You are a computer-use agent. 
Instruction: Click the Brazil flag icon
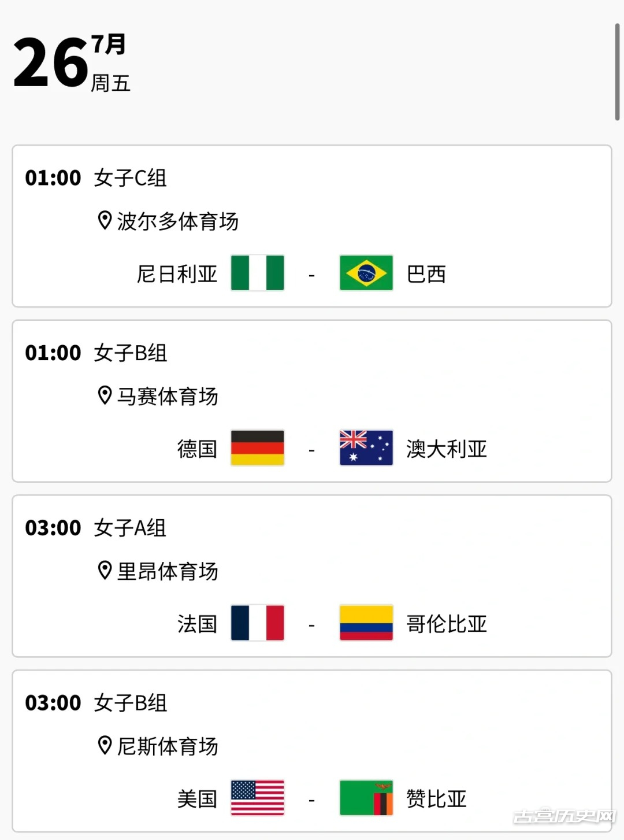[x=366, y=273]
